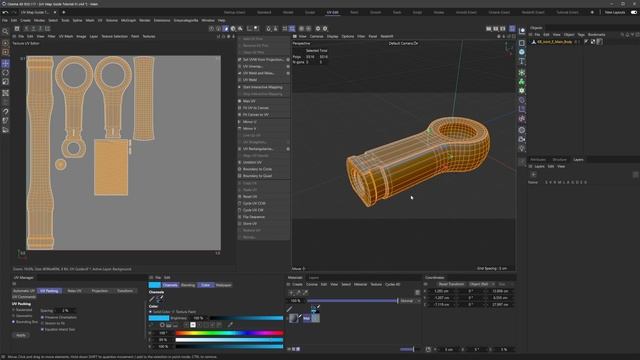This screenshot has height=360, width=640.
Task: Switch to the UV Edit layout tab
Action: click(x=332, y=12)
